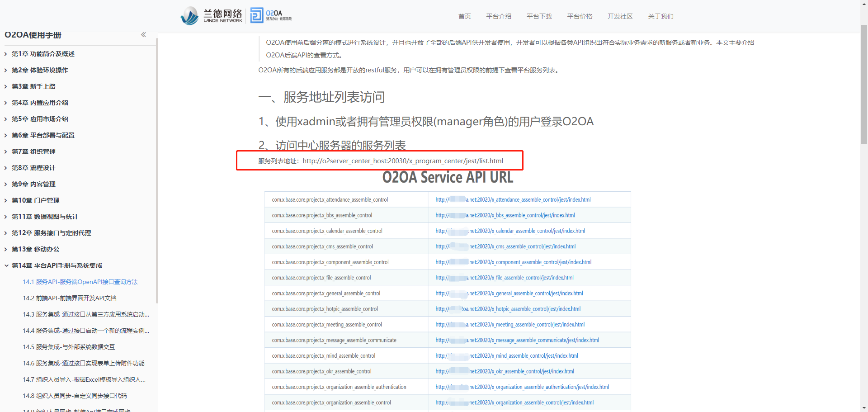Open 平台介绍 in top navigation
The width and height of the screenshot is (868, 412).
click(499, 16)
